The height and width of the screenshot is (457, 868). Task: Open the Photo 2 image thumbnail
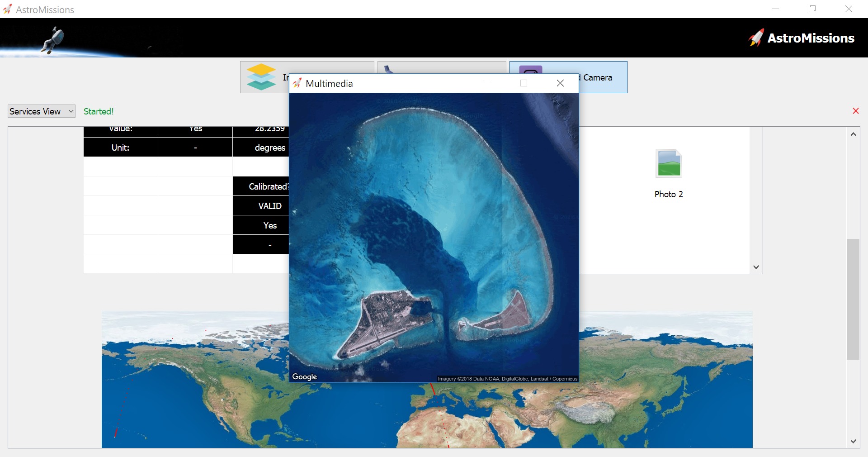point(668,164)
